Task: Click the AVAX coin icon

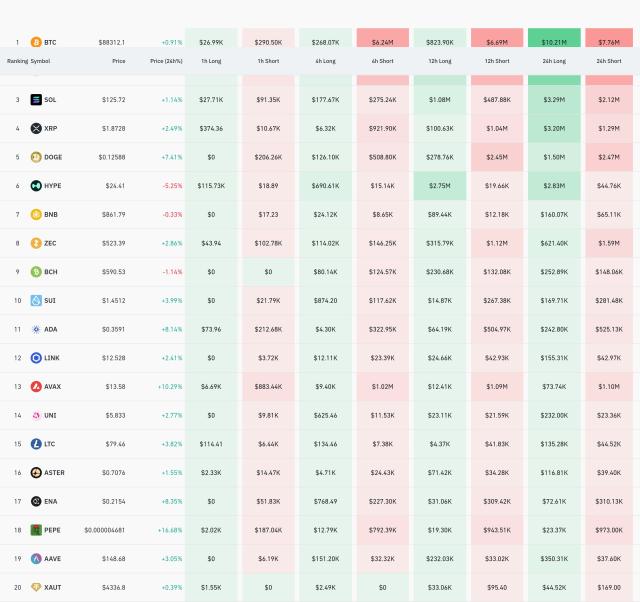Action: [x=36, y=387]
